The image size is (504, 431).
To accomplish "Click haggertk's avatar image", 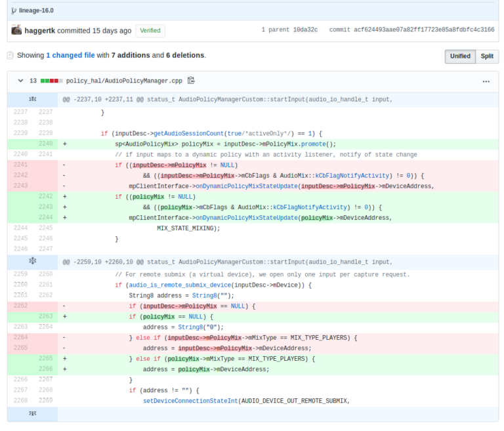I will tap(16, 30).
